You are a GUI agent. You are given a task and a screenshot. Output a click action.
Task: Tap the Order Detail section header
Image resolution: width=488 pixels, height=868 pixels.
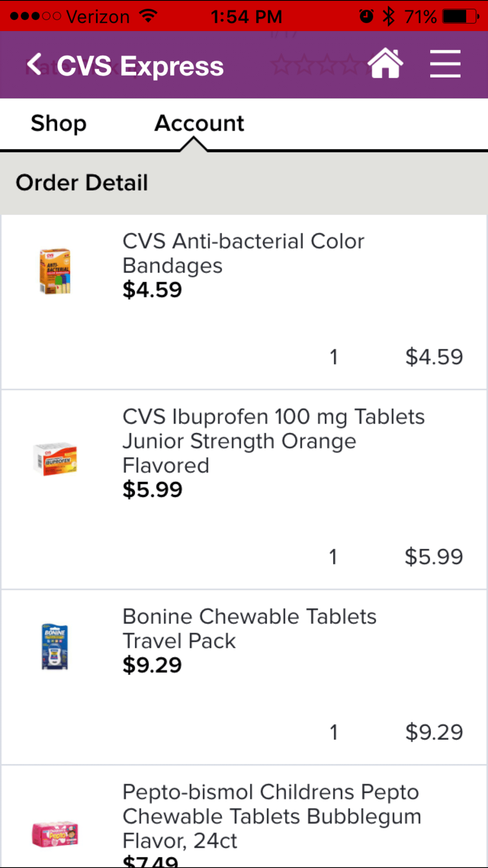[x=82, y=183]
